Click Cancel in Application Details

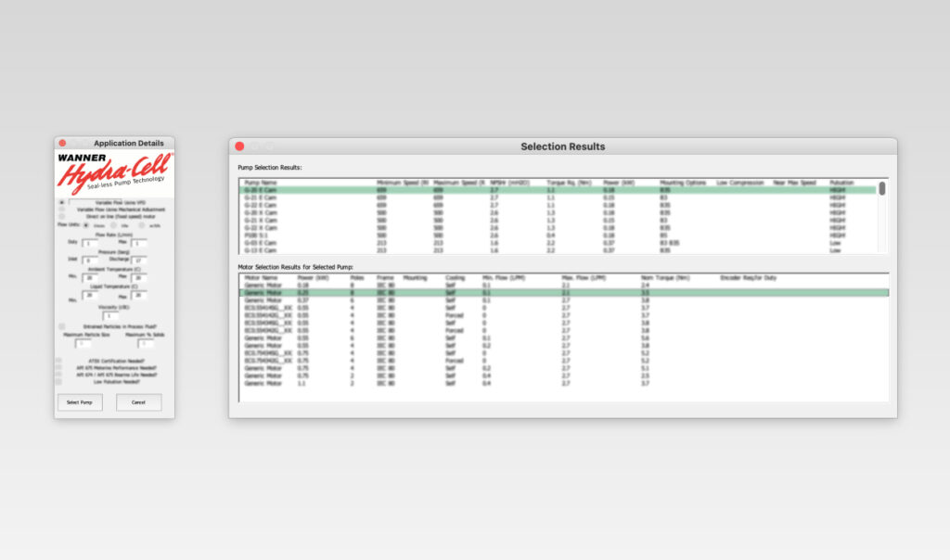click(x=139, y=402)
